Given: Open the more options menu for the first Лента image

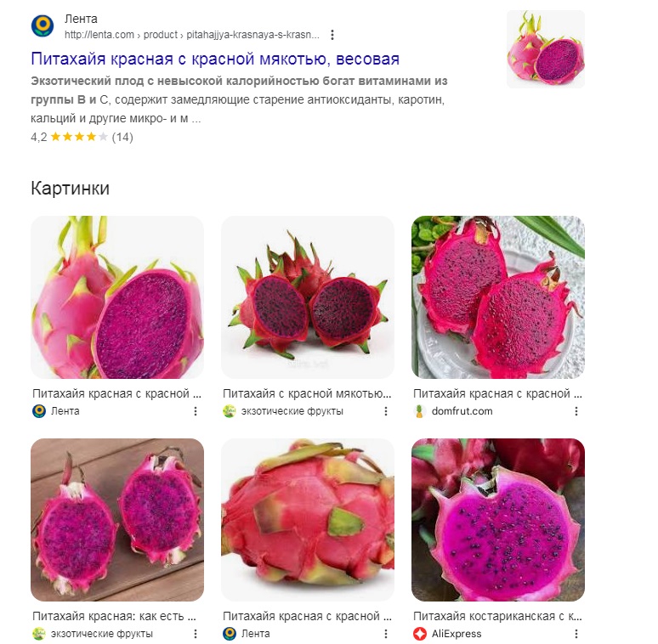Looking at the screenshot, I should (196, 411).
